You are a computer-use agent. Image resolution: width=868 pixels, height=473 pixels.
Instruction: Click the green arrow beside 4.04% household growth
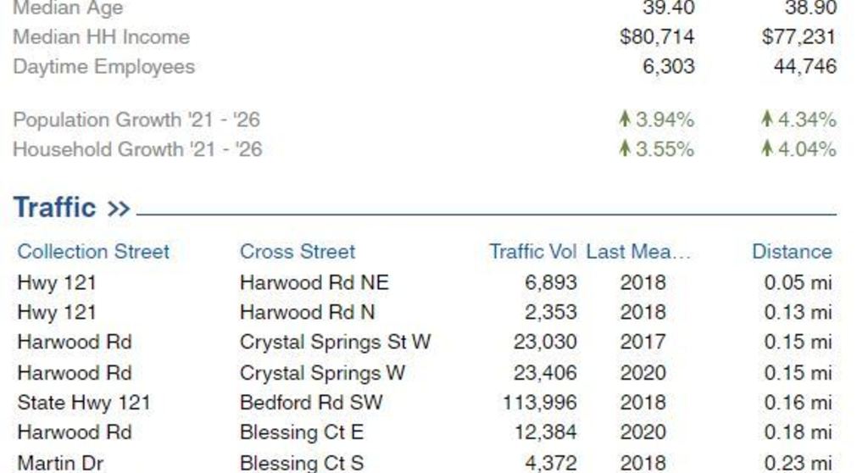(x=766, y=147)
